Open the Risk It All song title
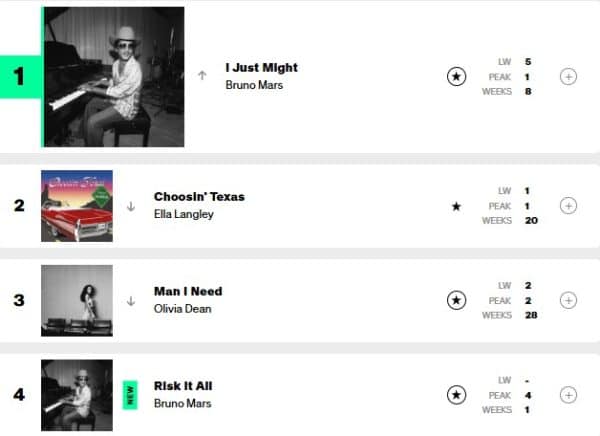Viewport: 600px width, 436px height. click(x=183, y=386)
